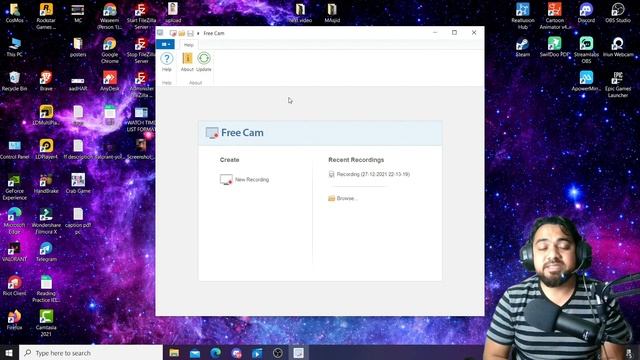Open Google Chrome desktop shortcut

coord(110,51)
